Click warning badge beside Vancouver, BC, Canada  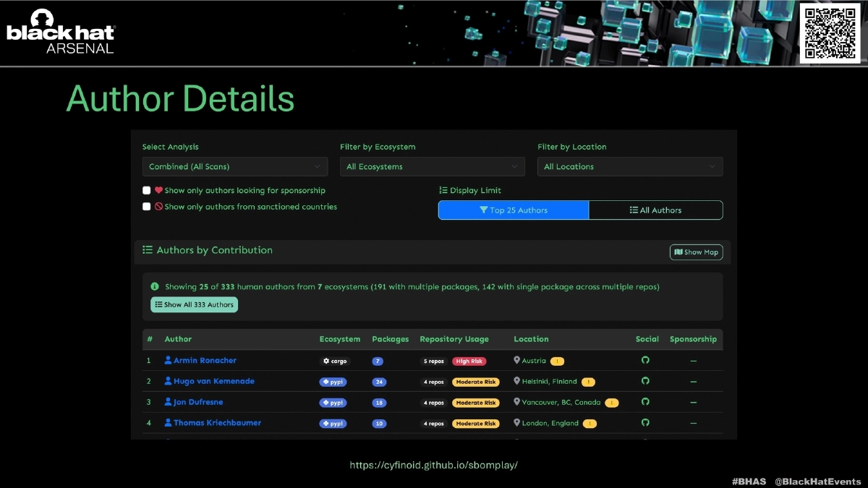(x=612, y=403)
